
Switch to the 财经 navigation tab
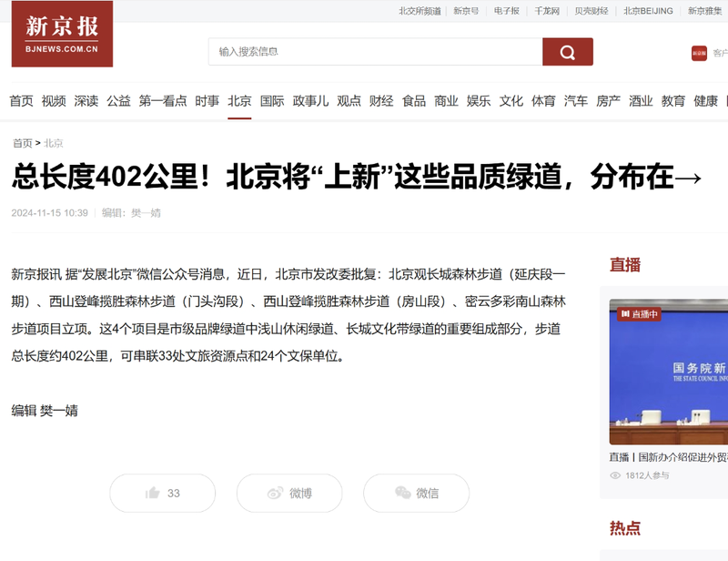381,101
